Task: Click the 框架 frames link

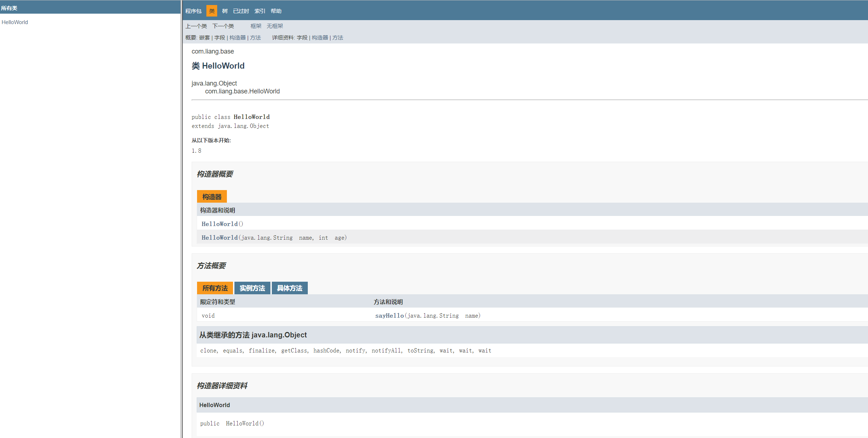Action: [x=256, y=26]
